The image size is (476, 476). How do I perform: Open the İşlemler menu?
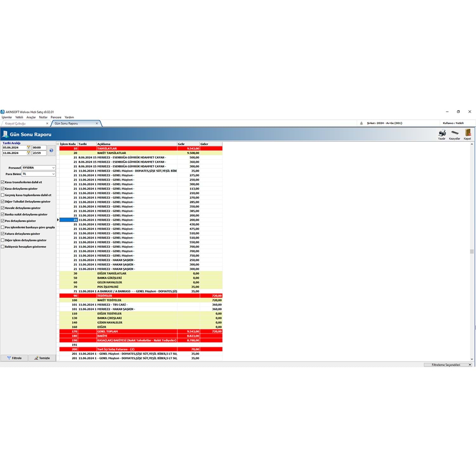tap(7, 117)
